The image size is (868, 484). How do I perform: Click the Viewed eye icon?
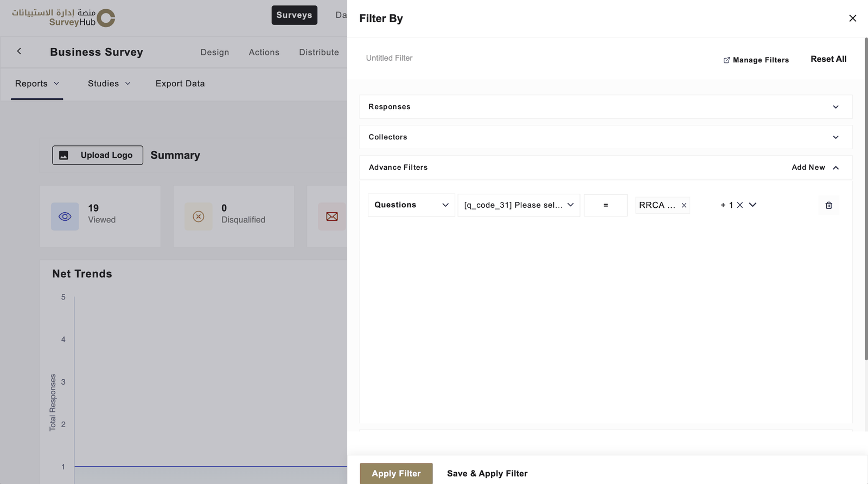click(x=65, y=216)
